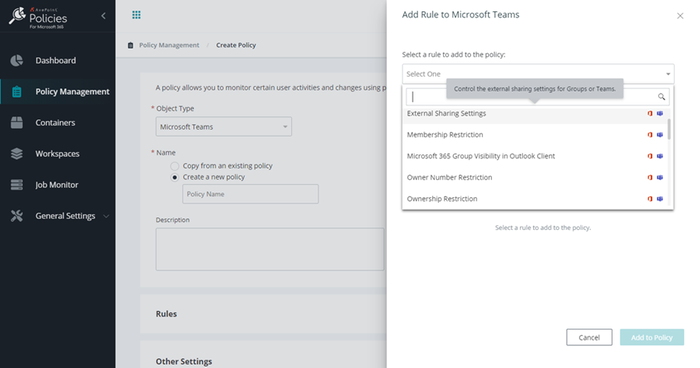Click the search magnifier in rule dropdown
700x368 pixels.
[x=661, y=96]
